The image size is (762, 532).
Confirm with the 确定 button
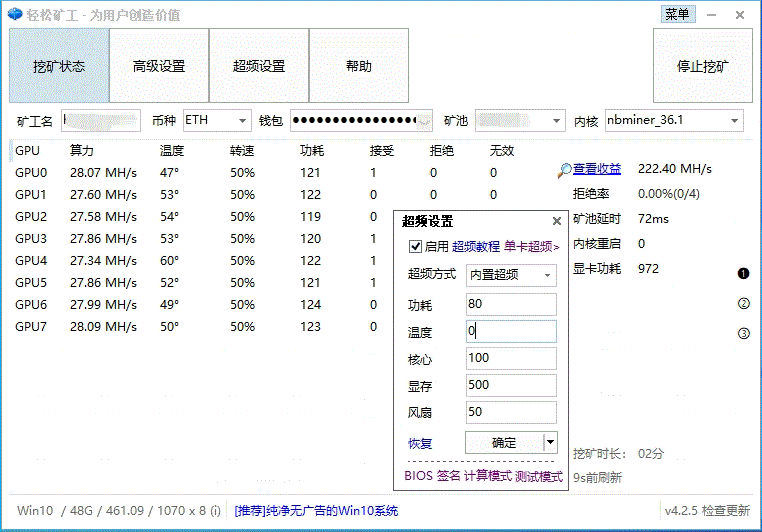coord(504,442)
